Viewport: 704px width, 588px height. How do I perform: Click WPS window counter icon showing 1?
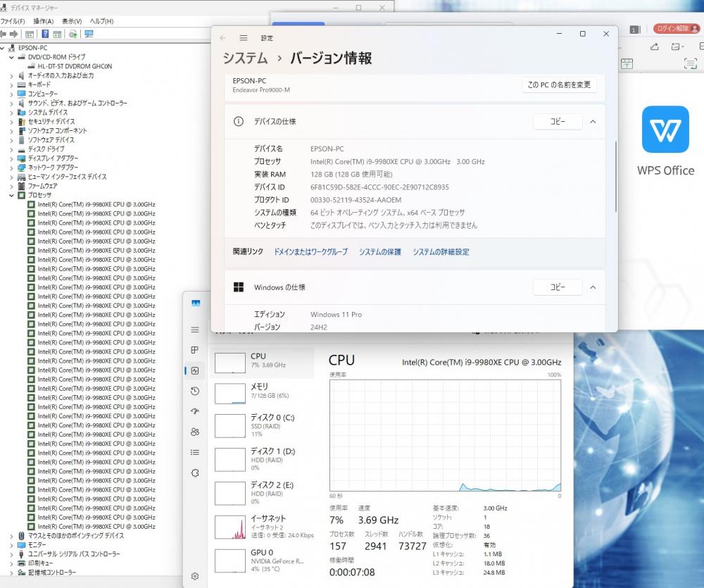[634, 30]
